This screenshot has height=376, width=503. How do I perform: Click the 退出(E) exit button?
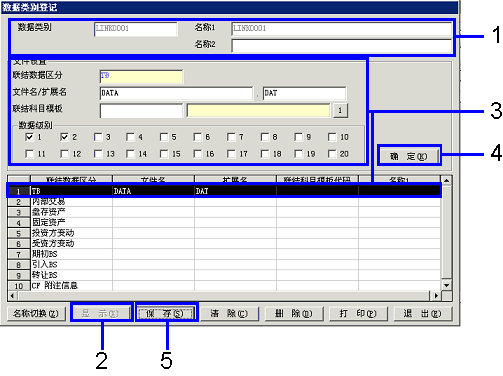423,313
